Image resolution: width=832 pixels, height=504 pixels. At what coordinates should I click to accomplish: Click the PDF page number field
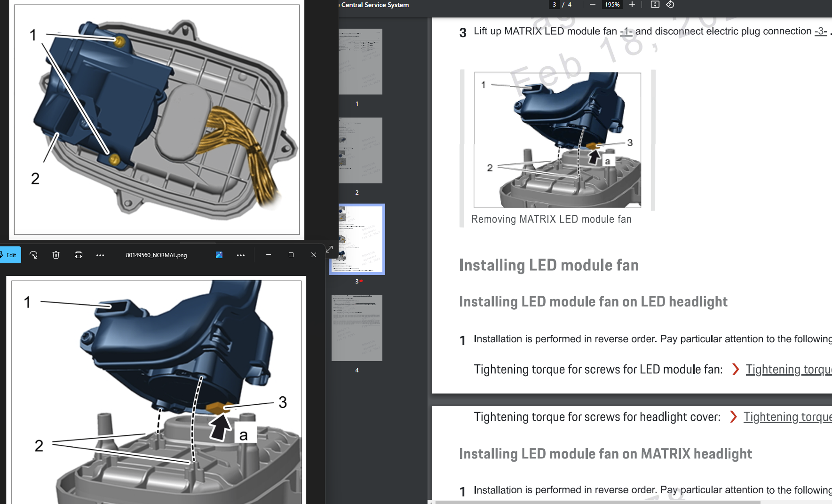pyautogui.click(x=555, y=5)
